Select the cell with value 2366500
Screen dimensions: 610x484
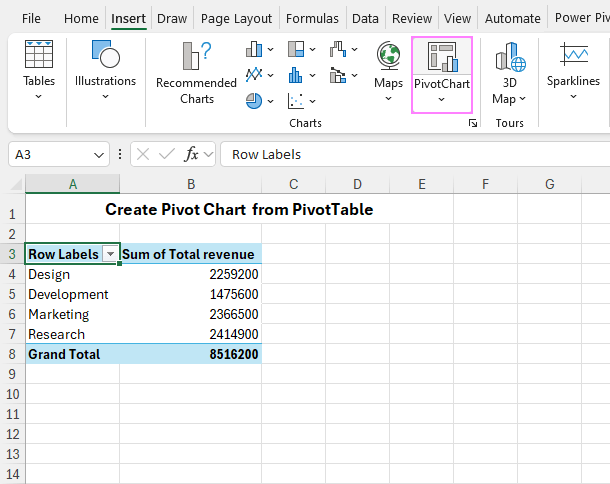click(191, 314)
